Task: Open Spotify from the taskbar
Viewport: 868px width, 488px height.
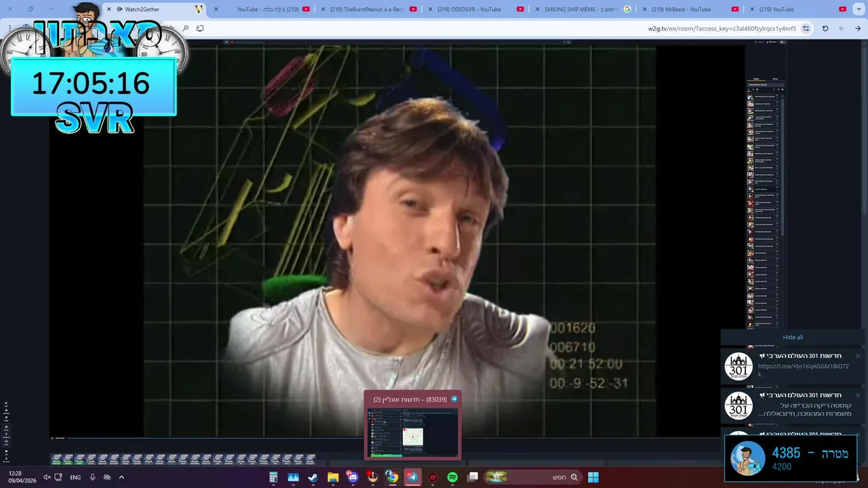Action: point(452,477)
